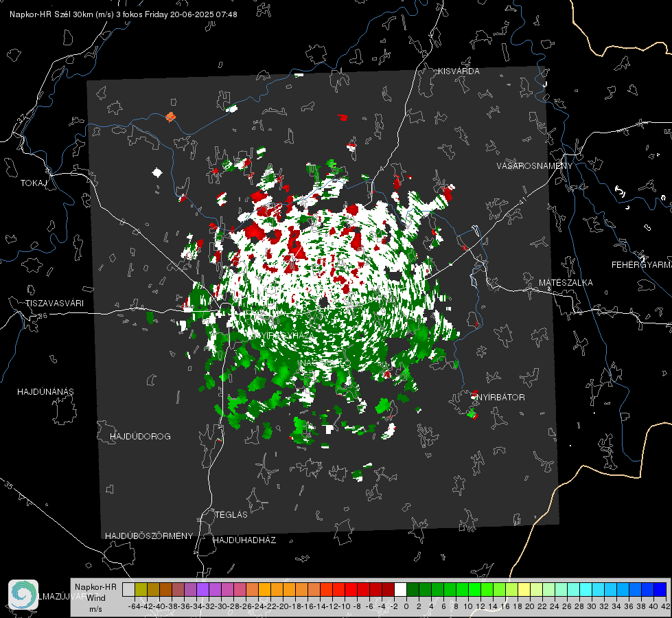Click the pale yellow legend swatch
The image size is (672, 618).
(524, 589)
